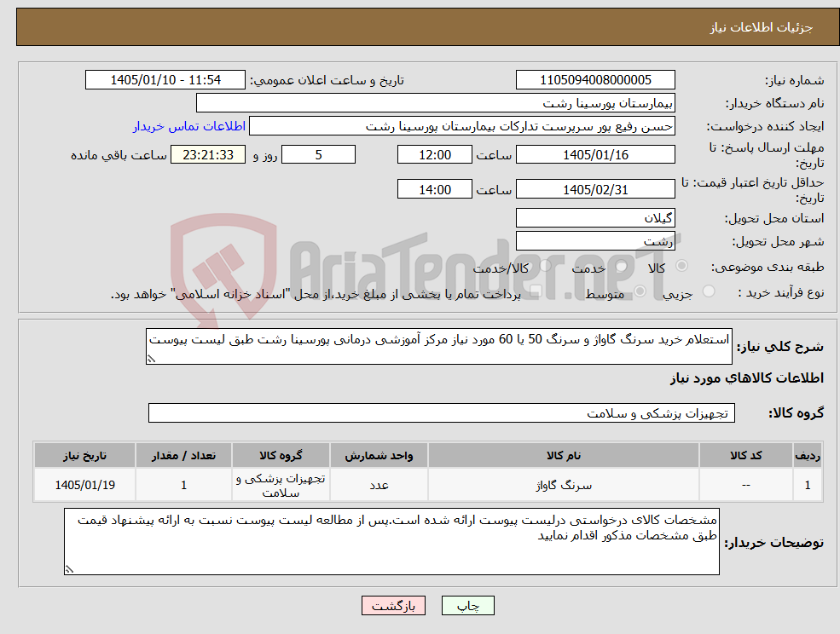Viewport: 840px width, 634px height.
Task: Click the نام کالا column header
Action: point(564,455)
